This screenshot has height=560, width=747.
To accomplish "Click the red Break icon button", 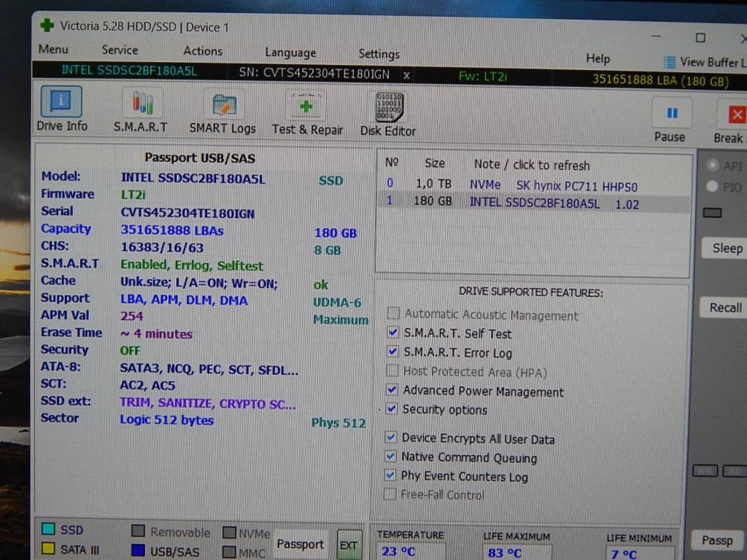I will tap(737, 114).
